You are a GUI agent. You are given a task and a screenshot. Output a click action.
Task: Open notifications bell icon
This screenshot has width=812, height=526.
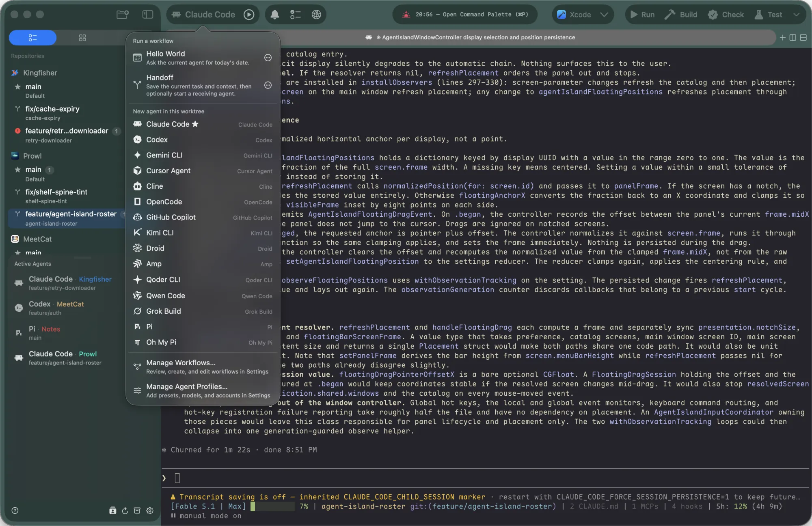[x=275, y=15]
